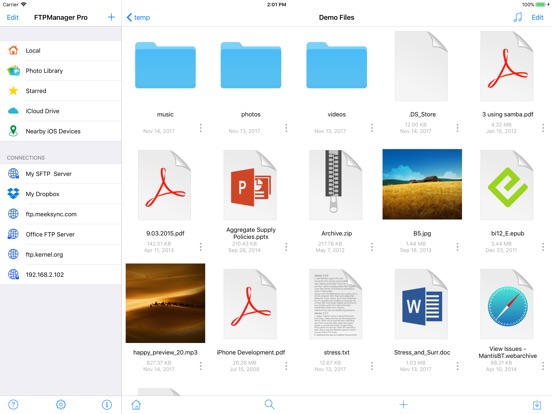Open iCloud Drive location
Screen dimensions: 552x414
61,111
